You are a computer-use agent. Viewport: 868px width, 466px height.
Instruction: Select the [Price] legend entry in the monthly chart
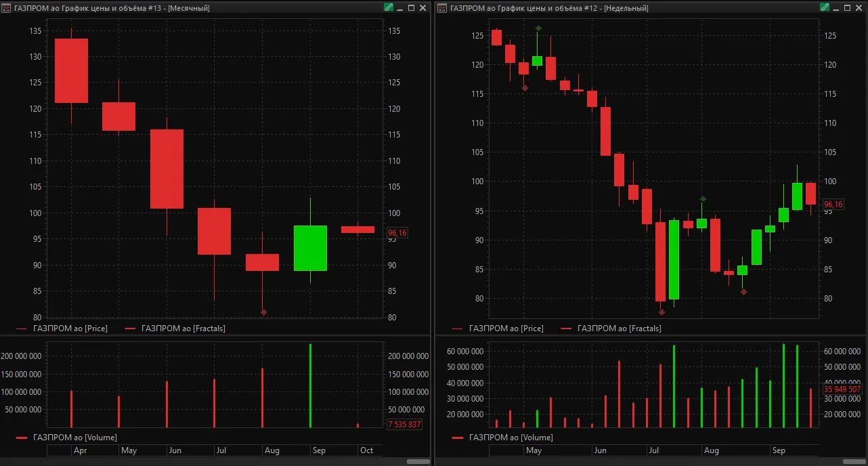(x=61, y=329)
